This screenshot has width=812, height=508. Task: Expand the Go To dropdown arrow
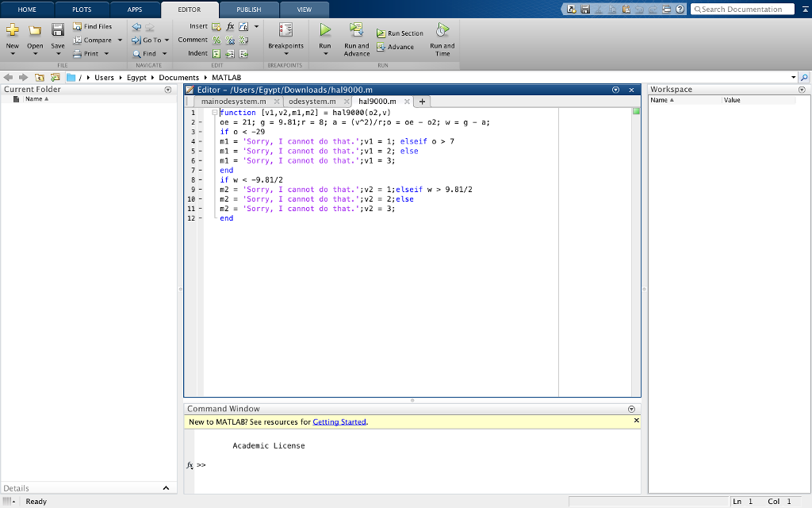pos(167,40)
